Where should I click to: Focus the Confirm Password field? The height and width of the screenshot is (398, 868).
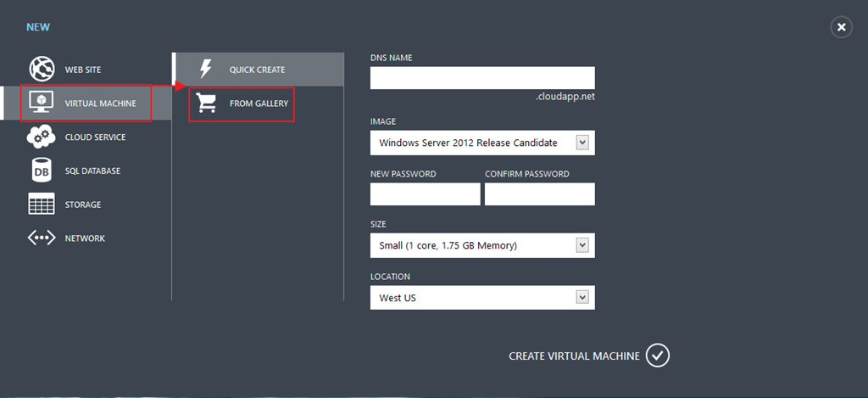540,194
